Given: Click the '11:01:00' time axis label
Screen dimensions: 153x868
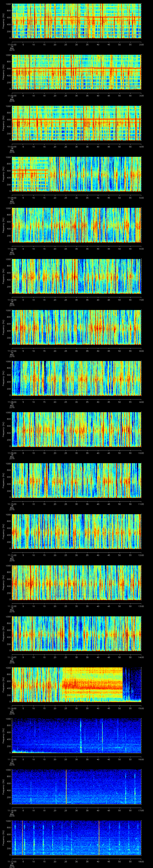Looking at the screenshot, I should (12, 44).
